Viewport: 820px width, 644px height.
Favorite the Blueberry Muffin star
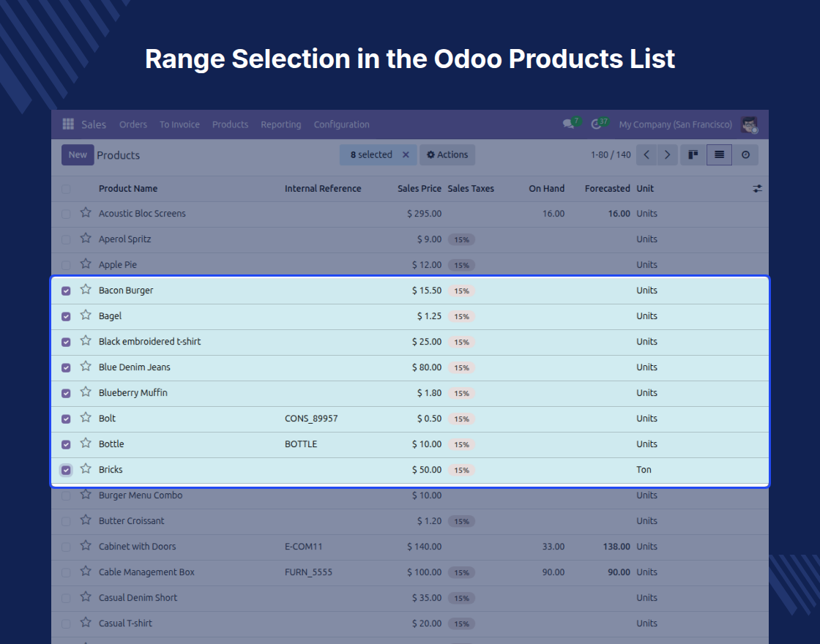point(86,392)
